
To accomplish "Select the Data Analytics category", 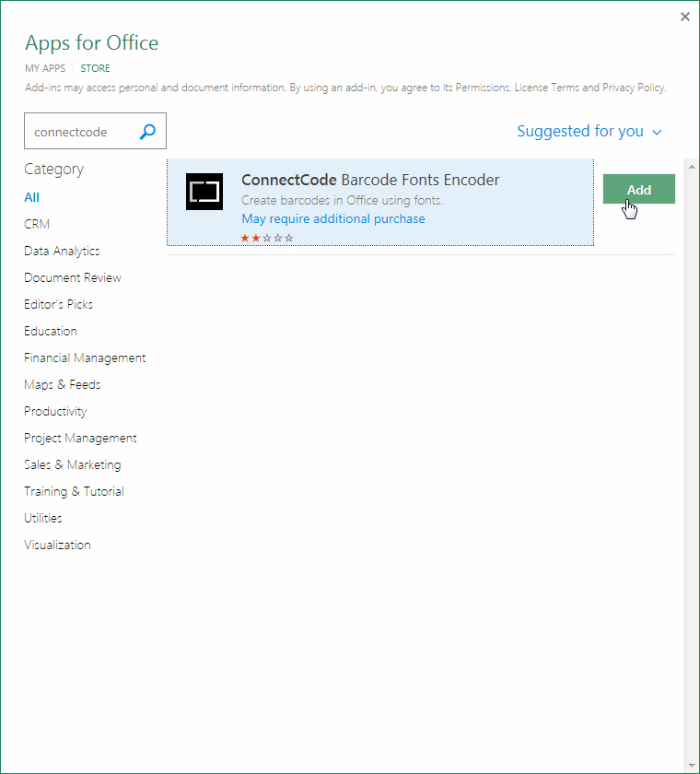I will tap(62, 251).
